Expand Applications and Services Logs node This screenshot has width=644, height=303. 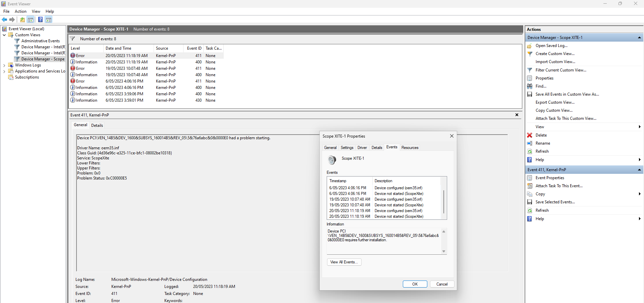(4, 71)
